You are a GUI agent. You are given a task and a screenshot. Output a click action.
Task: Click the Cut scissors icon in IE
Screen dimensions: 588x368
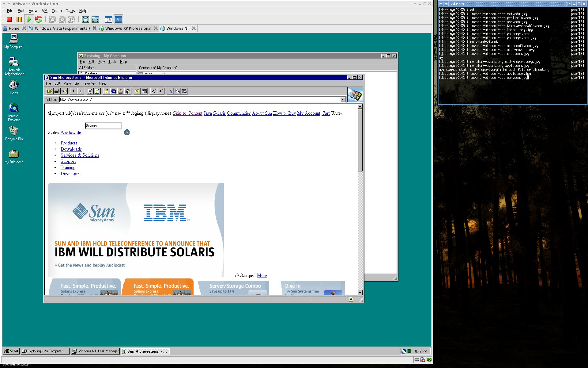point(170,91)
